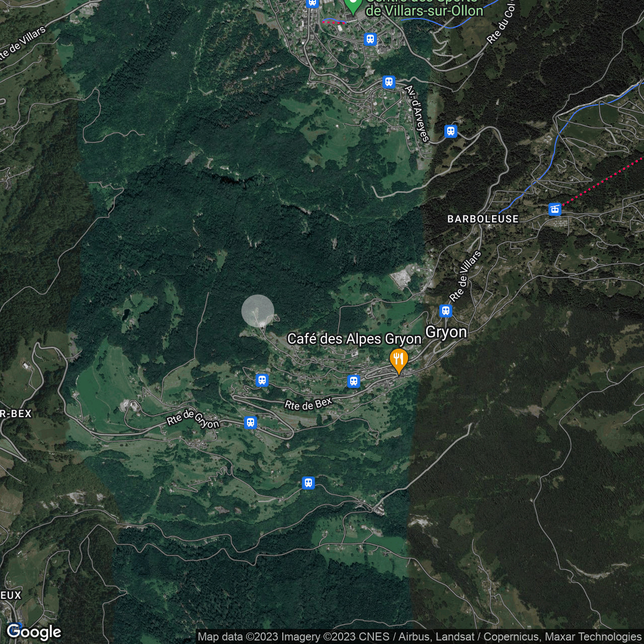
Task: Click the train icon at the map's top edge
Action: coord(312,3)
